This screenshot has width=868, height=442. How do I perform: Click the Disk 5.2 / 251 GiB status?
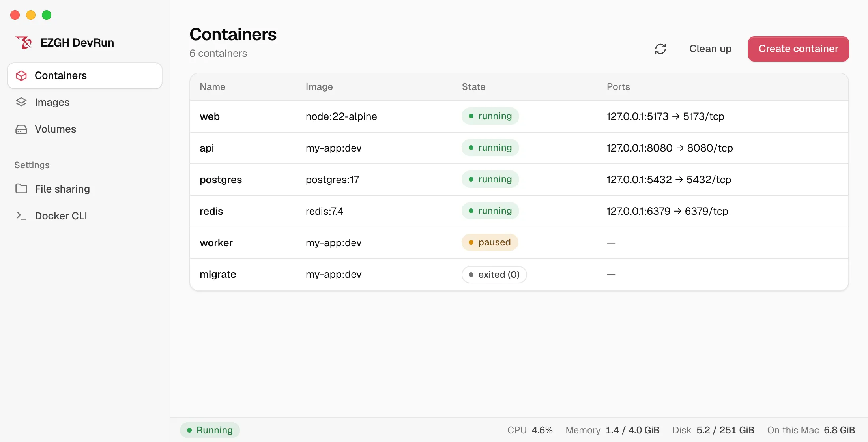[x=713, y=430]
